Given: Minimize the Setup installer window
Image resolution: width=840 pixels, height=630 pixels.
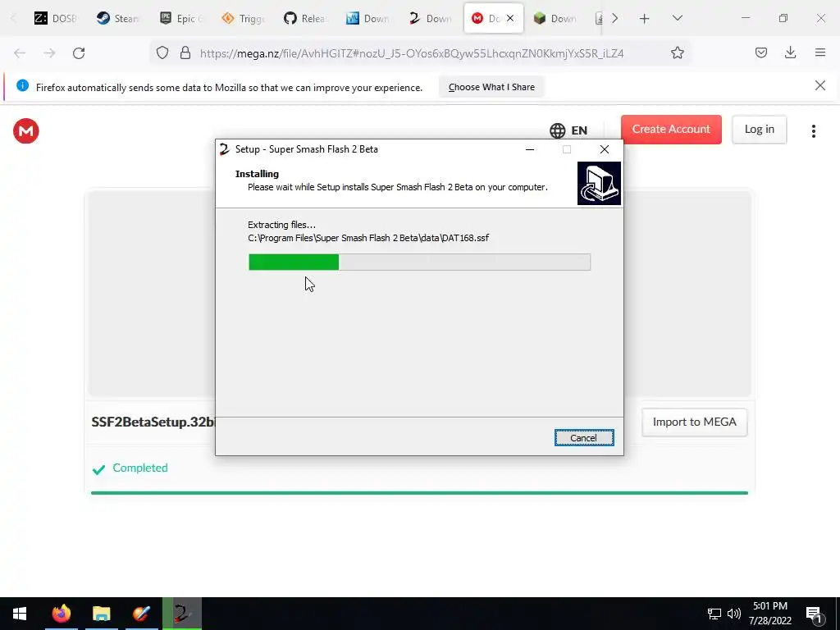Looking at the screenshot, I should 530,149.
